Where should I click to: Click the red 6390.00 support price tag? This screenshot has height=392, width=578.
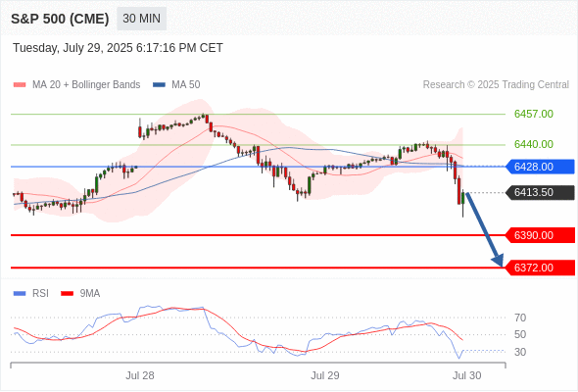pyautogui.click(x=540, y=235)
